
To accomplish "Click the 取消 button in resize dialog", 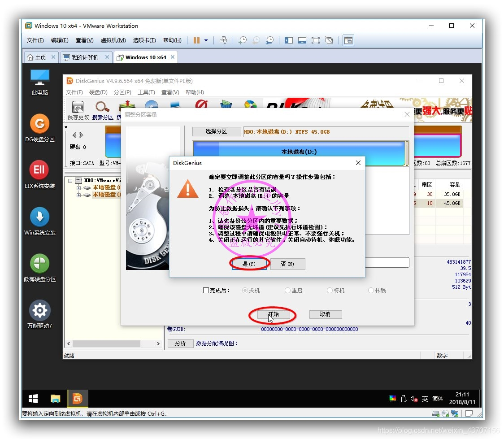I will (325, 314).
